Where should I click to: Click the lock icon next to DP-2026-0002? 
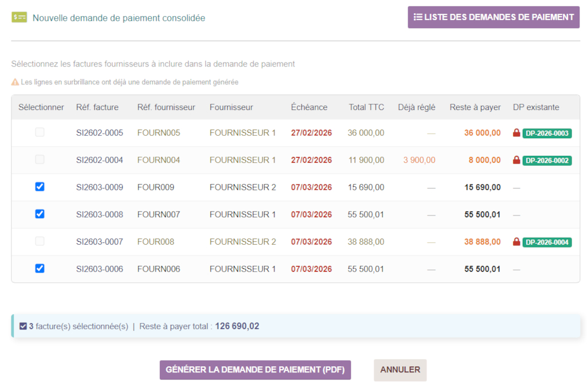[516, 160]
